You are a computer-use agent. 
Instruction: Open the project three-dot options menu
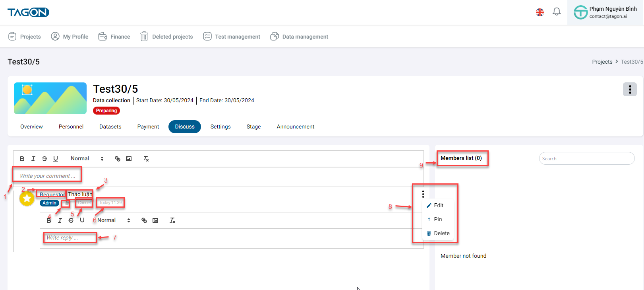[x=629, y=90]
